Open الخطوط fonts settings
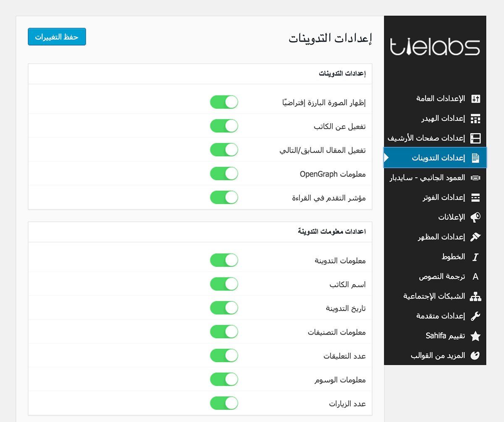504x422 pixels. click(x=435, y=257)
